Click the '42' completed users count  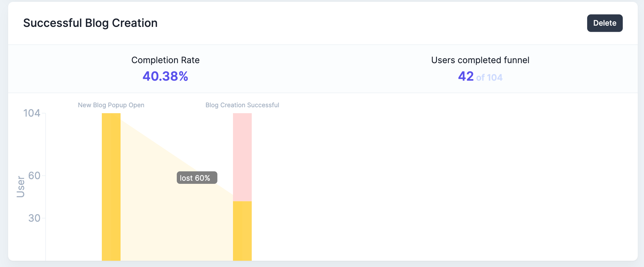coord(466,76)
